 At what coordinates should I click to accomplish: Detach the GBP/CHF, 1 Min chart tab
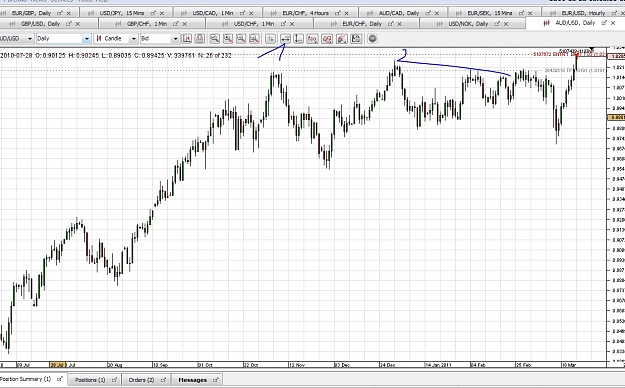pyautogui.click(x=175, y=24)
